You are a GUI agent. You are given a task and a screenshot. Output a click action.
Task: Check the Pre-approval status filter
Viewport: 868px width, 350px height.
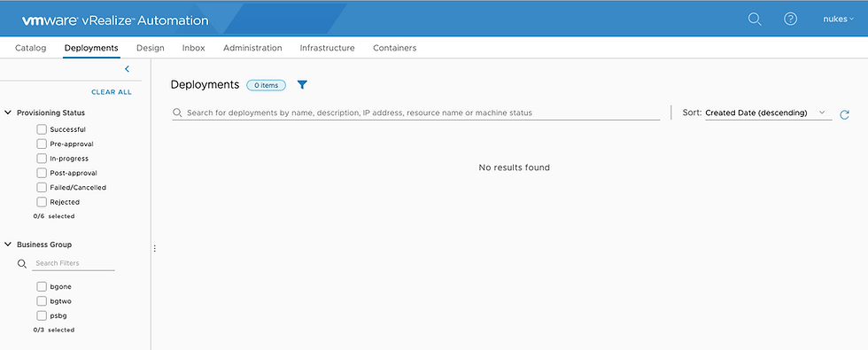[x=42, y=144]
